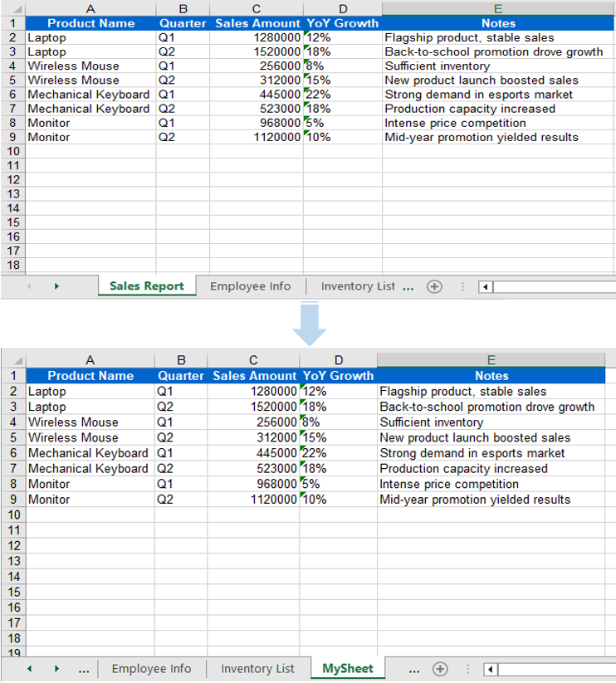Click 'Back-to-school promotion drove growth' in MySheet window

[491, 407]
